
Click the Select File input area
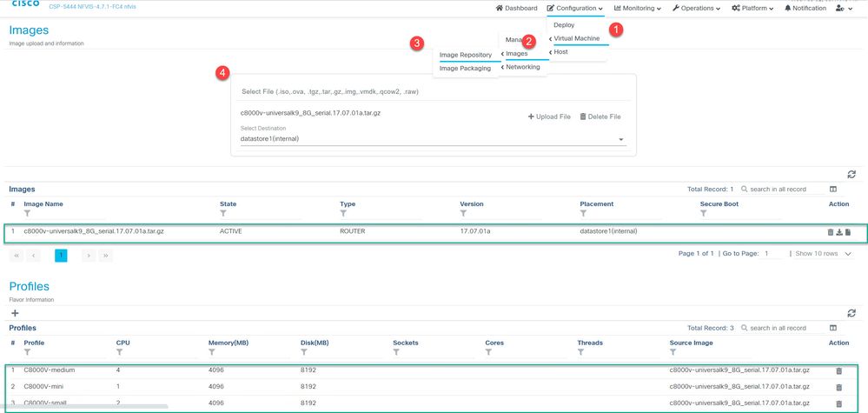click(434, 91)
